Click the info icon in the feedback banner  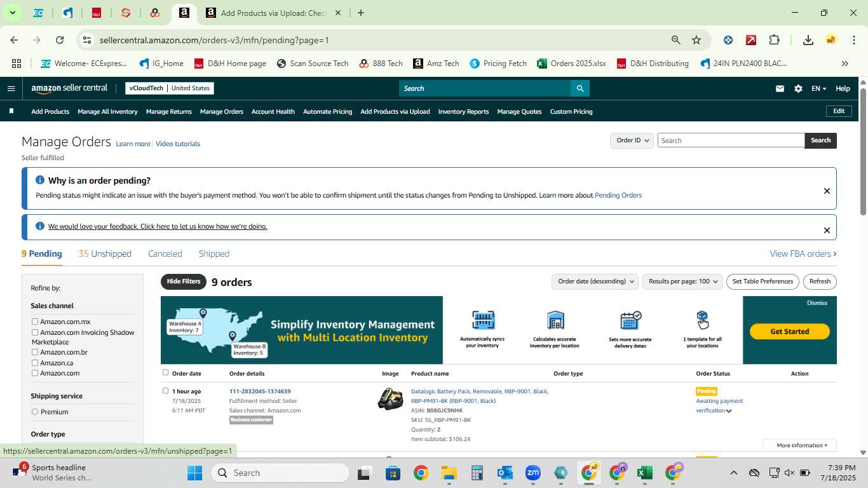click(40, 226)
